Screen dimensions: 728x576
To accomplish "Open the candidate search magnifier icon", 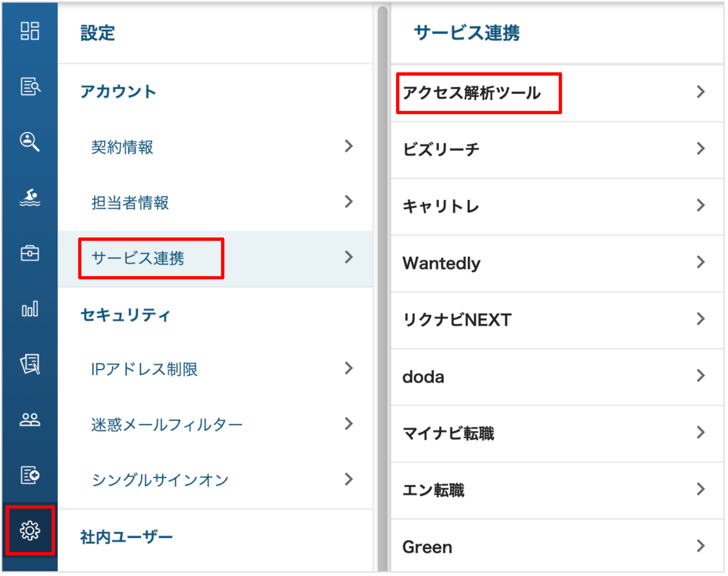I will 30,142.
